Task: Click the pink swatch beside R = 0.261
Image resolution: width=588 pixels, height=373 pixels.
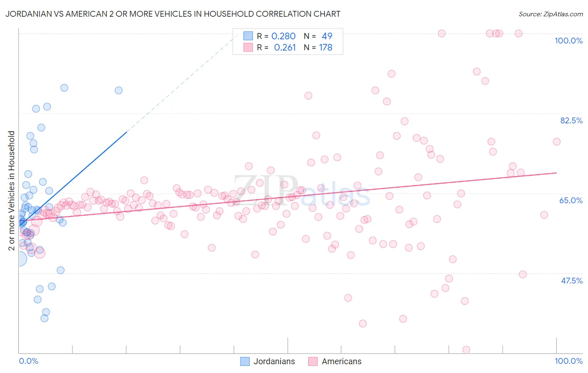Action: coord(248,47)
